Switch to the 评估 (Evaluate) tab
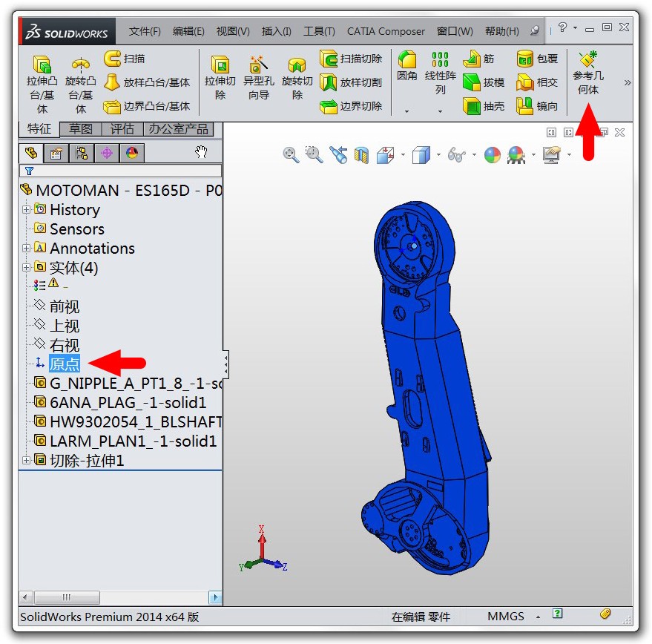Image resolution: width=652 pixels, height=644 pixels. [122, 129]
